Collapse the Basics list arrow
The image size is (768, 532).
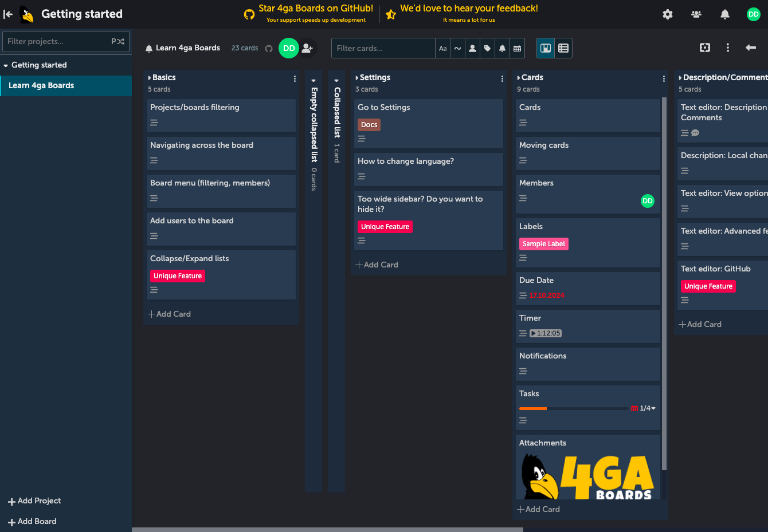coord(150,78)
